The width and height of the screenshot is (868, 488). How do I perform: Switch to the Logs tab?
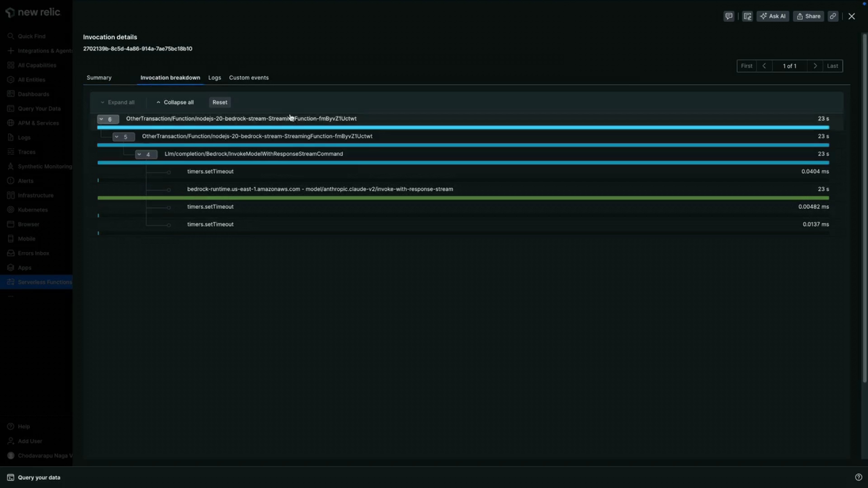214,78
